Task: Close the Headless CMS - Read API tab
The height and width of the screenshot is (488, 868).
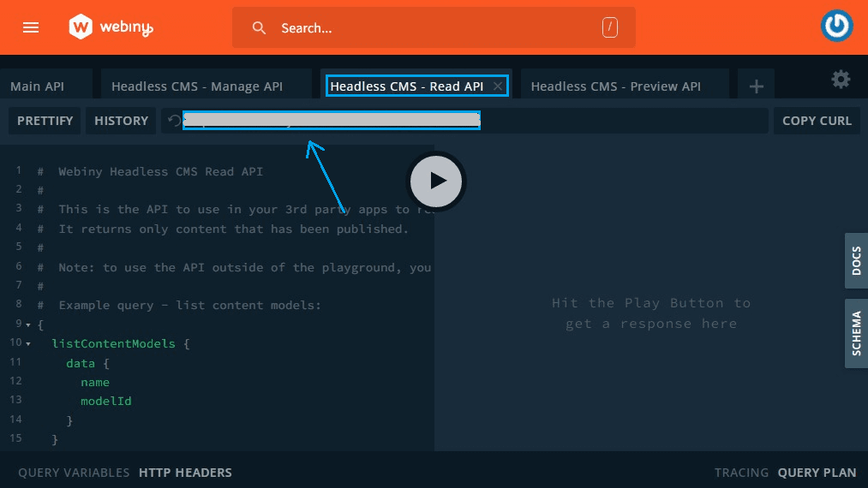Action: point(498,86)
